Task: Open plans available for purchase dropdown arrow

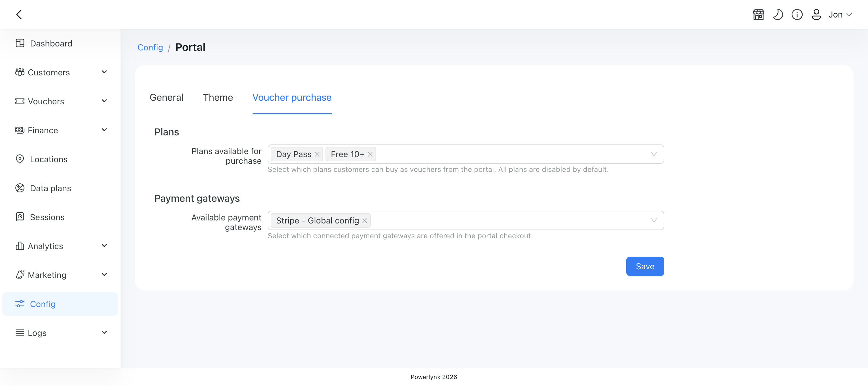Action: [654, 154]
